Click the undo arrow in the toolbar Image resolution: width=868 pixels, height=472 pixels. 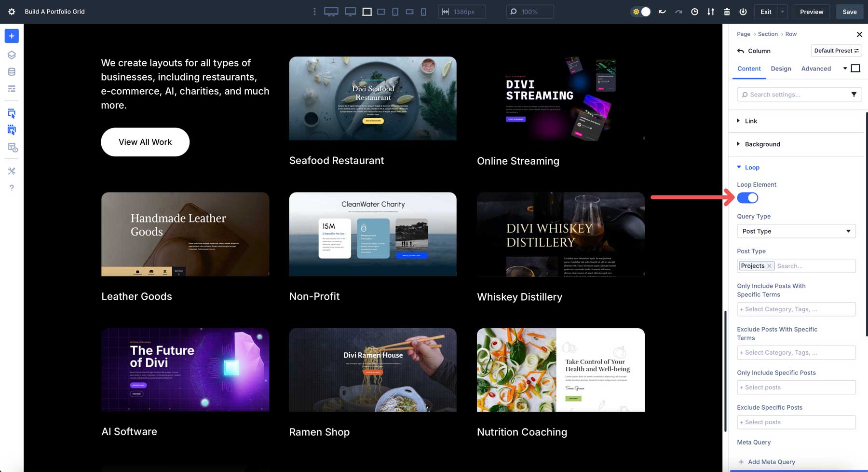[x=662, y=11]
